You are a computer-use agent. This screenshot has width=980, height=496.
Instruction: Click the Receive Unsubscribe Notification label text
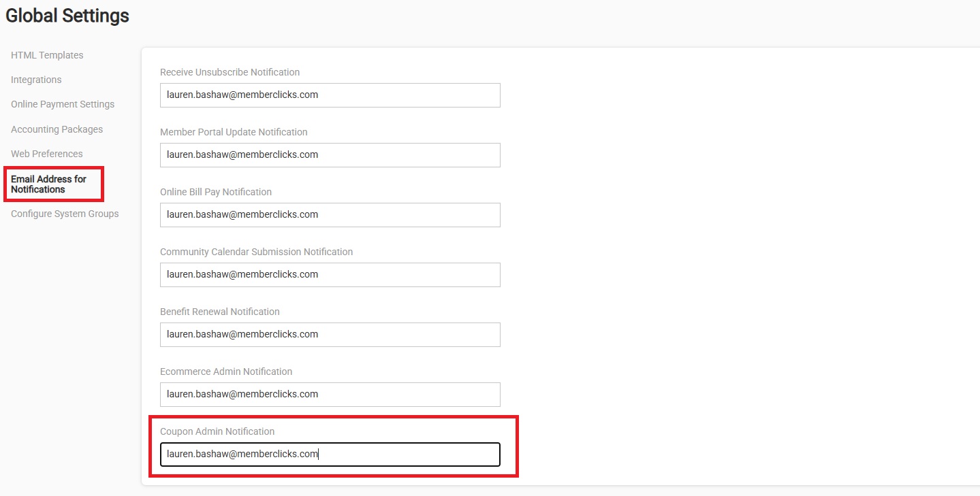click(x=230, y=72)
